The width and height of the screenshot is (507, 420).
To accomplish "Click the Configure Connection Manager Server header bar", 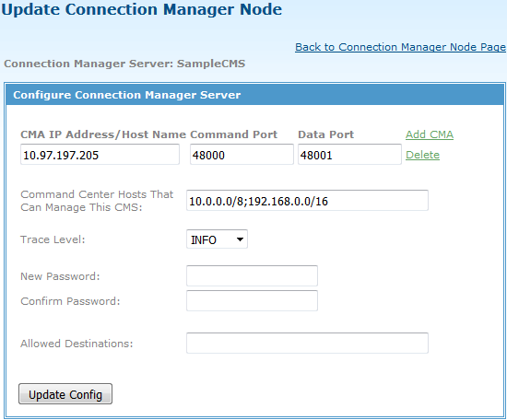I will click(x=254, y=95).
